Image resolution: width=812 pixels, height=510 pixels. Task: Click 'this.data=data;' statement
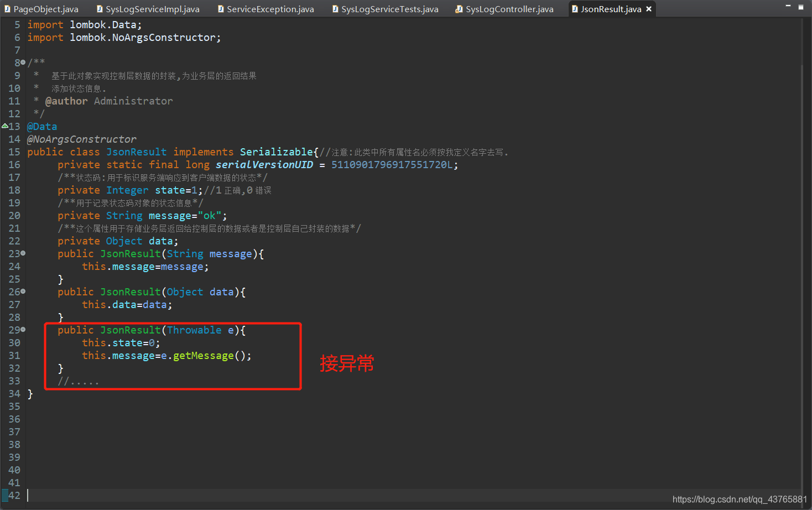pyautogui.click(x=127, y=305)
